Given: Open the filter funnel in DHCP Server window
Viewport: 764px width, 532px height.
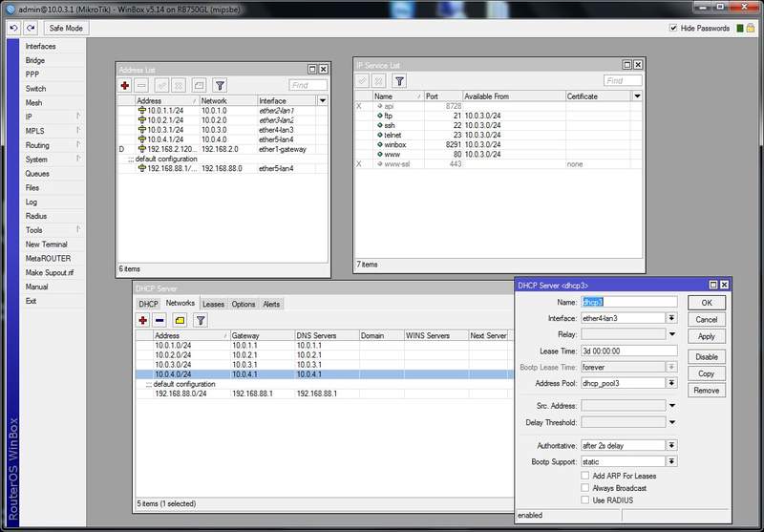Looking at the screenshot, I should click(201, 320).
